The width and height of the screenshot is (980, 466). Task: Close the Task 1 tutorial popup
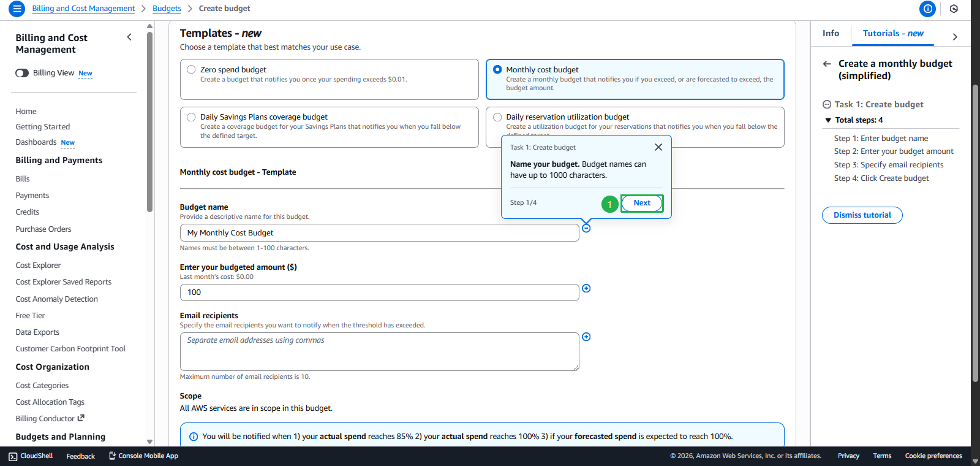point(658,147)
